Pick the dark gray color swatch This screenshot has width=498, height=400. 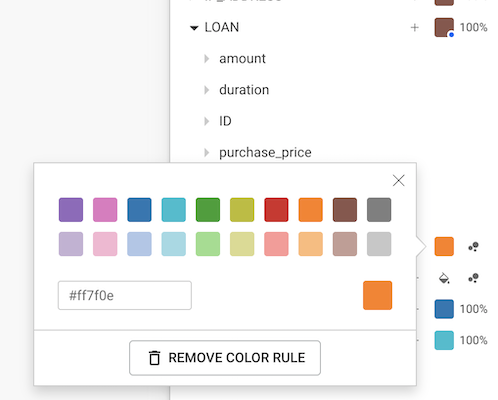(x=379, y=210)
